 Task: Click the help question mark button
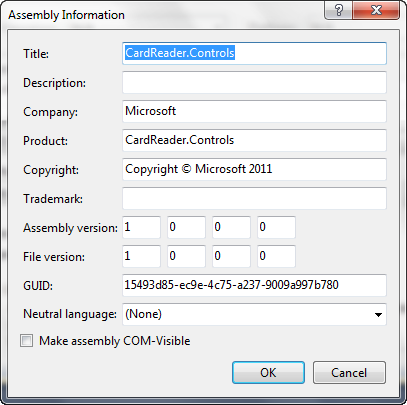click(338, 10)
